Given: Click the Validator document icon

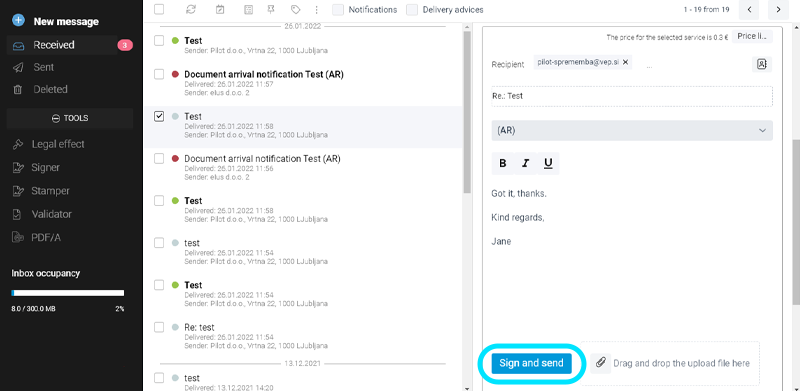Looking at the screenshot, I should [x=17, y=214].
